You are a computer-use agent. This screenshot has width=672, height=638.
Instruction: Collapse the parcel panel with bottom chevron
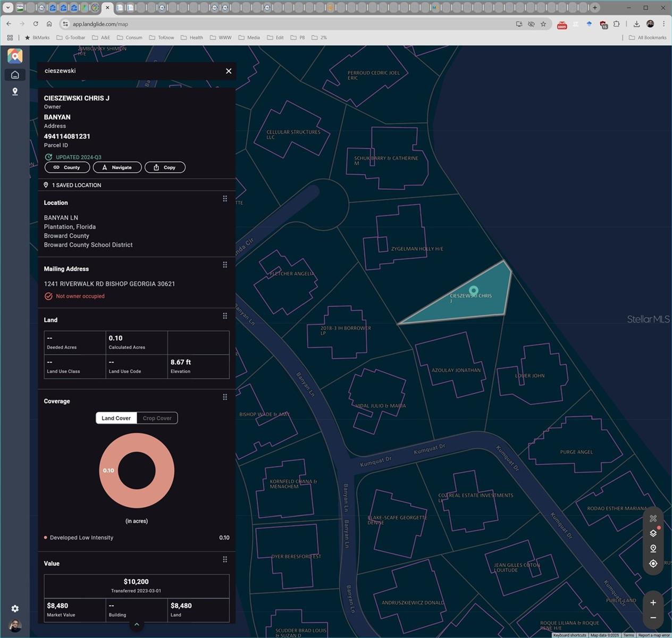[137, 625]
